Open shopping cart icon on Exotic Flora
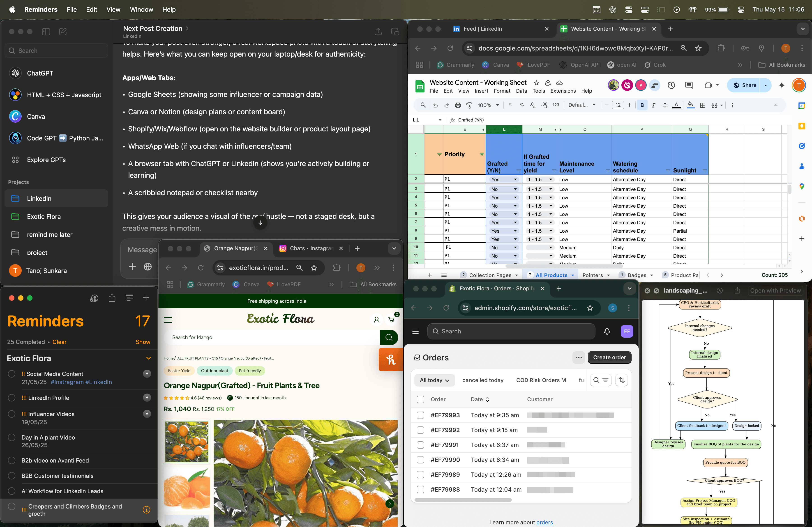Screen dimensions: 812x527 pyautogui.click(x=391, y=320)
